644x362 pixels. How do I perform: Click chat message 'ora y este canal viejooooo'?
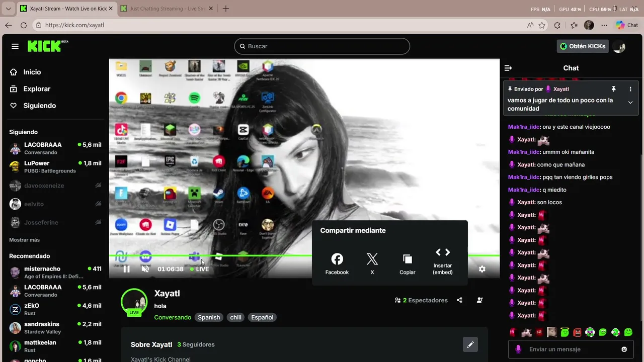[576, 127]
